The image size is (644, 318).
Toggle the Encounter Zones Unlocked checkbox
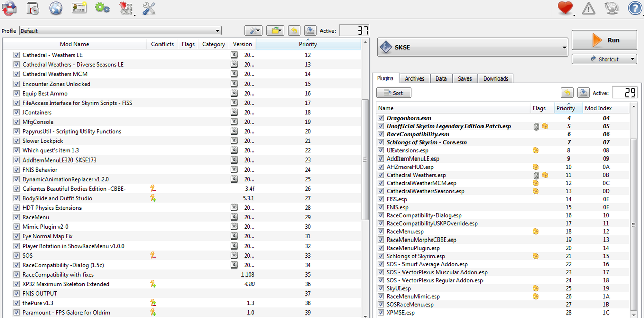17,84
